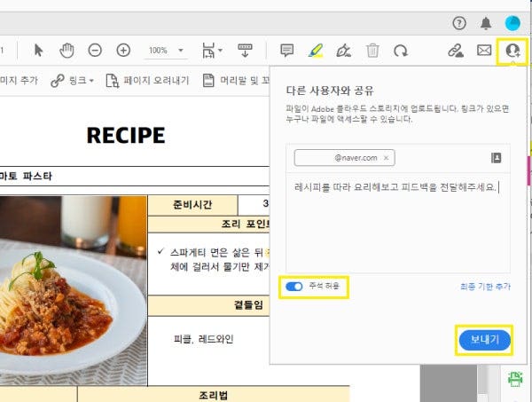Screen dimensions: 532x402
Task: Click the 100% zoom value field
Action: click(158, 51)
